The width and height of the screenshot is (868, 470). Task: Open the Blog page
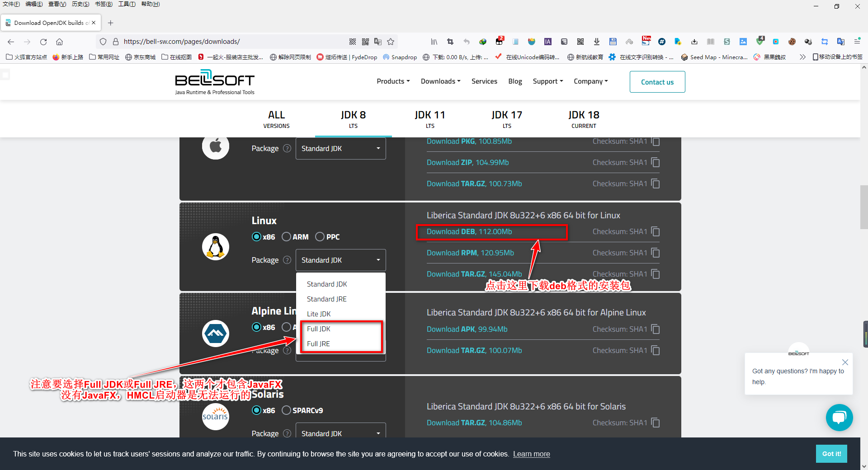pos(515,81)
